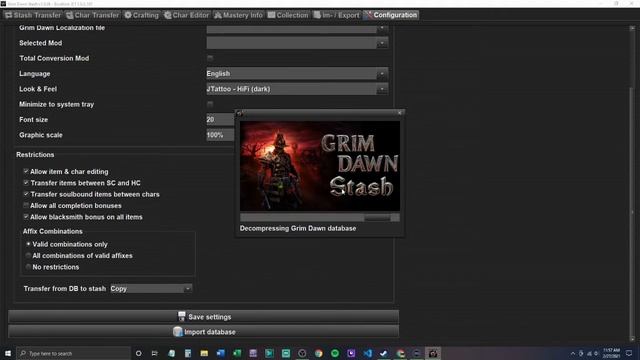Switch to the Stash Transfer tab
Image resolution: width=640 pixels, height=360 pixels.
33,15
